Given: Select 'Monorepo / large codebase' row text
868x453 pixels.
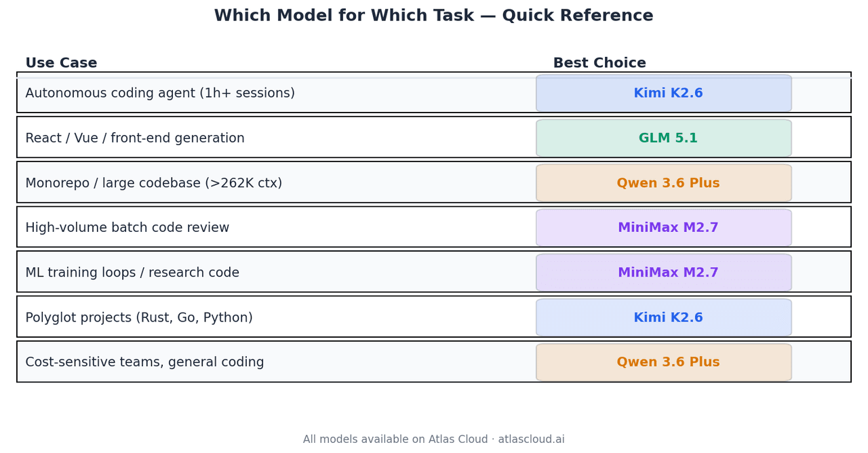Looking at the screenshot, I should (x=153, y=183).
